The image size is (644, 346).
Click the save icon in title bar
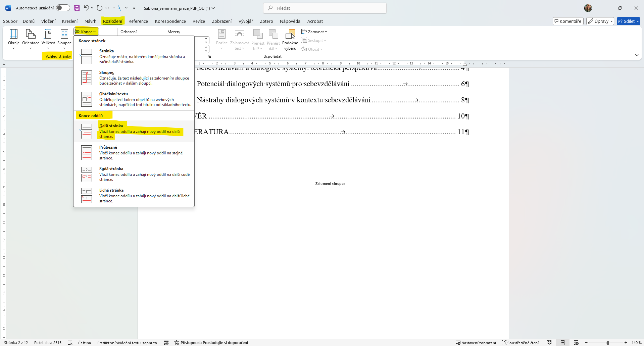tap(77, 8)
